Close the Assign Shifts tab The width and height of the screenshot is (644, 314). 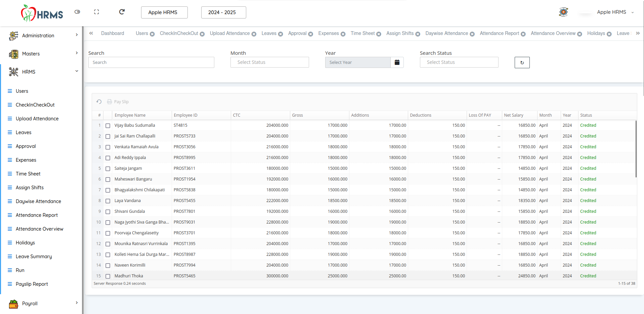418,34
